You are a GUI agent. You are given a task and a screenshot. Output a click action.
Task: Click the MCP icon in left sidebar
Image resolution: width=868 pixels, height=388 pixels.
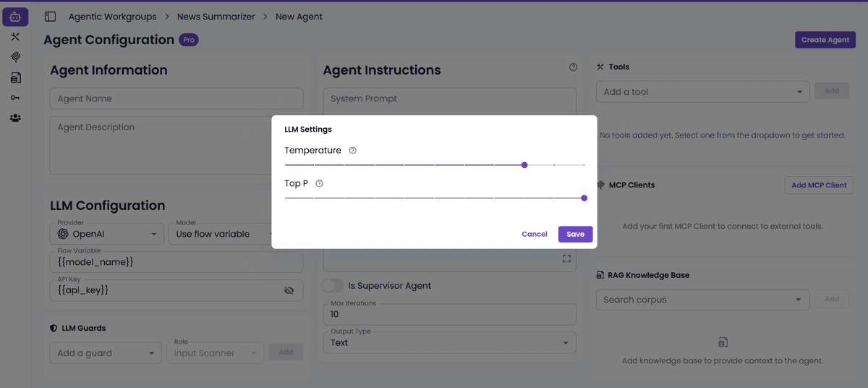(15, 57)
